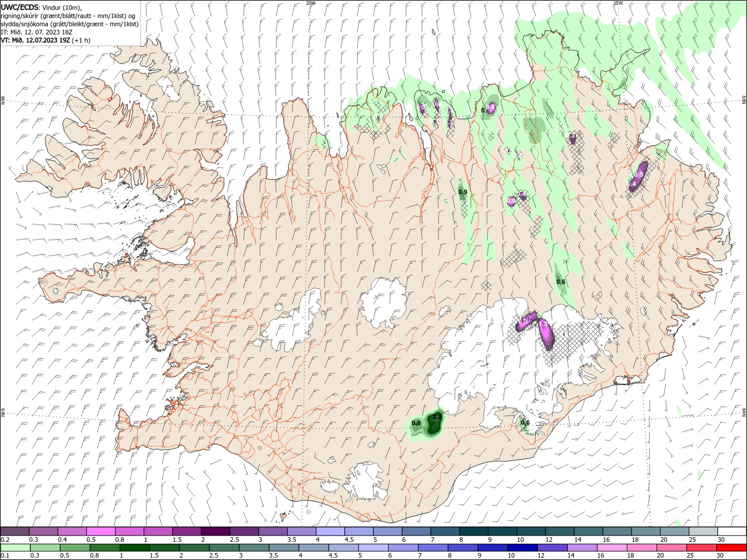Screen dimensions: 747x560
Task: Click the 0.9 value in the northern highlands
Action: coord(463,192)
